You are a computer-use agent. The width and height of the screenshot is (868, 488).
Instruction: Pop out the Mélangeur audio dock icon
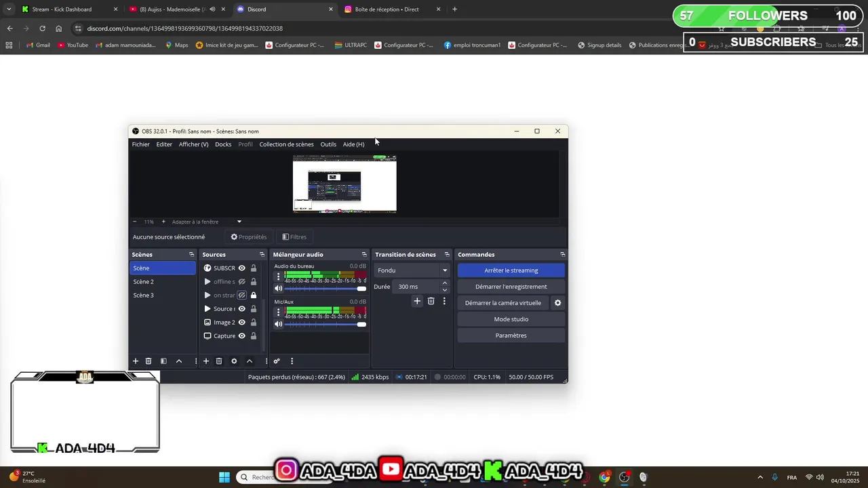pyautogui.click(x=364, y=255)
